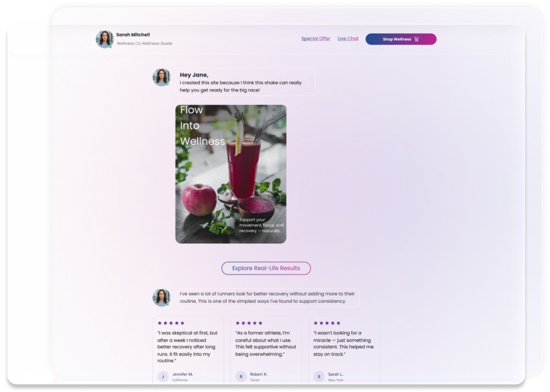Viewport: 550px width, 392px height.
Task: Click star rating on Sarah L.'s review
Action: (x=327, y=323)
